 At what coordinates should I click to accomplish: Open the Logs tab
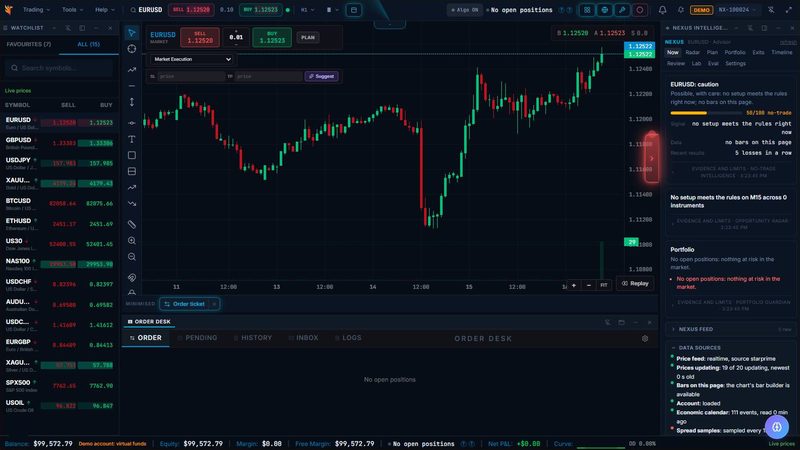348,338
